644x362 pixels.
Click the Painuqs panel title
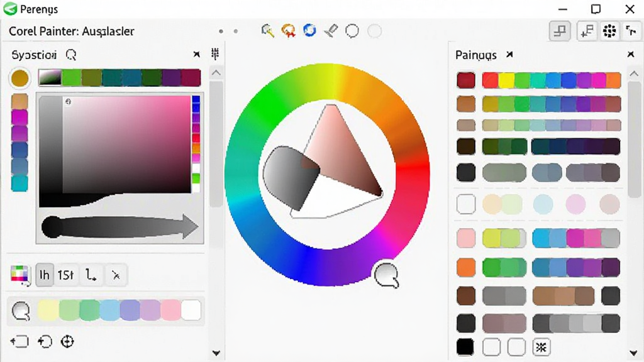pyautogui.click(x=476, y=55)
